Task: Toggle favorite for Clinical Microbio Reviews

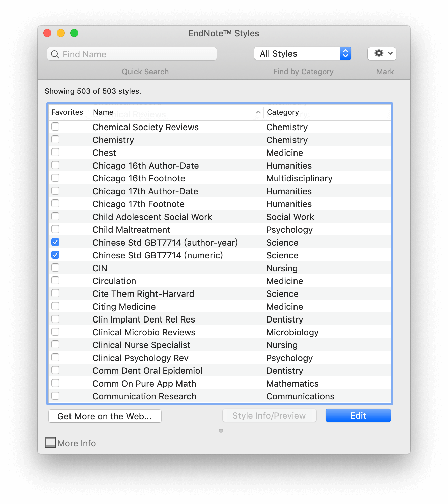Action: pos(55,332)
